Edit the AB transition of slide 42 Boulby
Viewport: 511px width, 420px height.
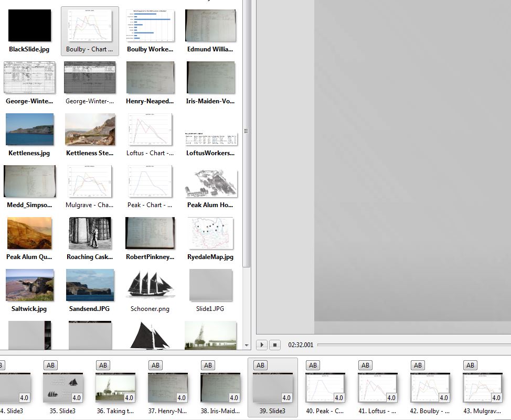418,365
